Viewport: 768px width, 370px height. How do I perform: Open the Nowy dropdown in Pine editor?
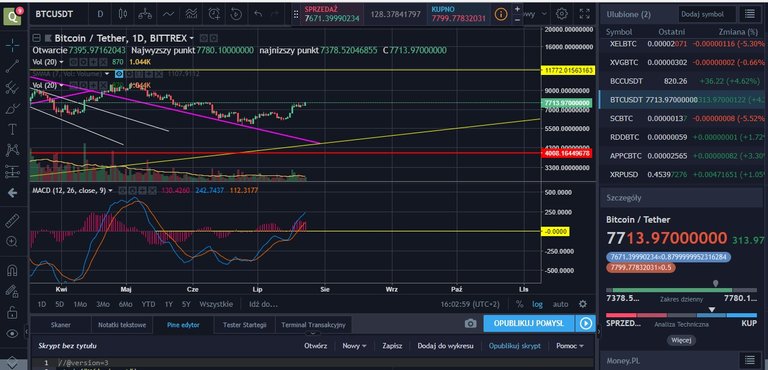click(354, 345)
